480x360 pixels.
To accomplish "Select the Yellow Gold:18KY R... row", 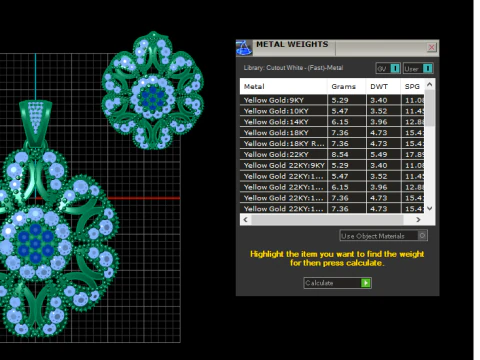I will 332,144.
